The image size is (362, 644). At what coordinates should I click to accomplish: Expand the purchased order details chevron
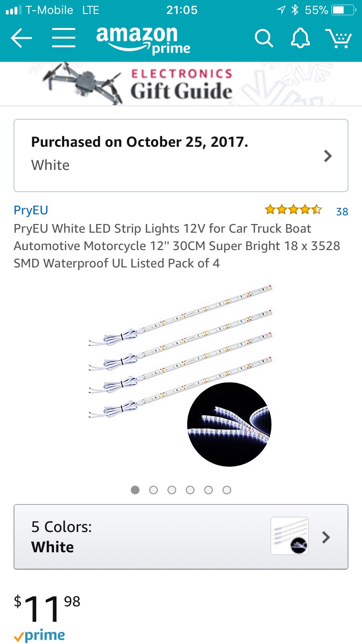point(328,156)
